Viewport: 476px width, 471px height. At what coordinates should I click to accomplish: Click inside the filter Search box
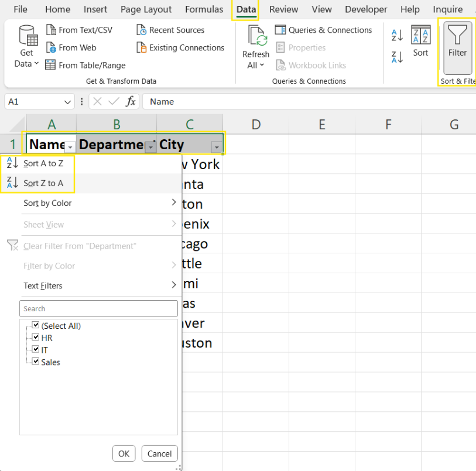[98, 308]
